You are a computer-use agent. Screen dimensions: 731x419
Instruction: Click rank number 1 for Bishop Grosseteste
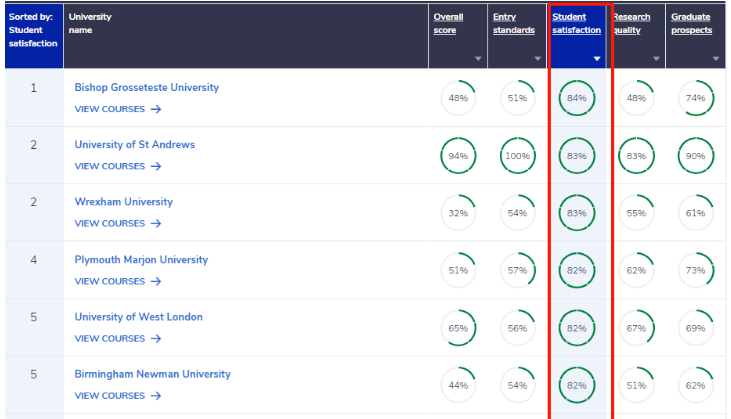(x=34, y=88)
